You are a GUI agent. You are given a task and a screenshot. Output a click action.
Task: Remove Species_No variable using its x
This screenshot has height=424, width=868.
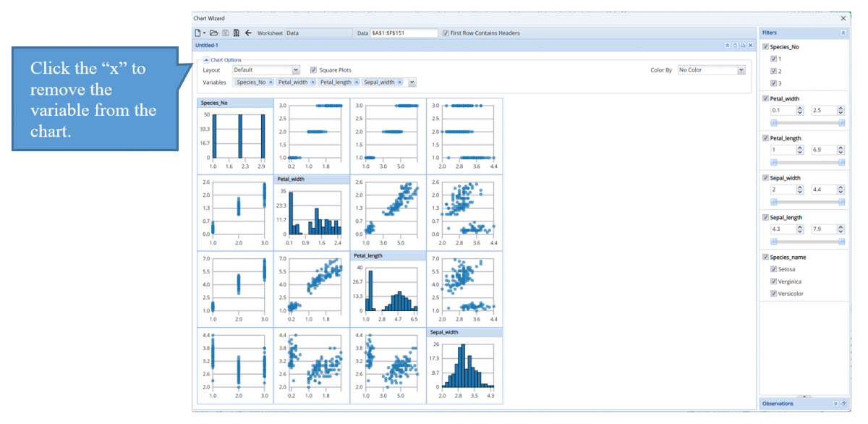[271, 82]
